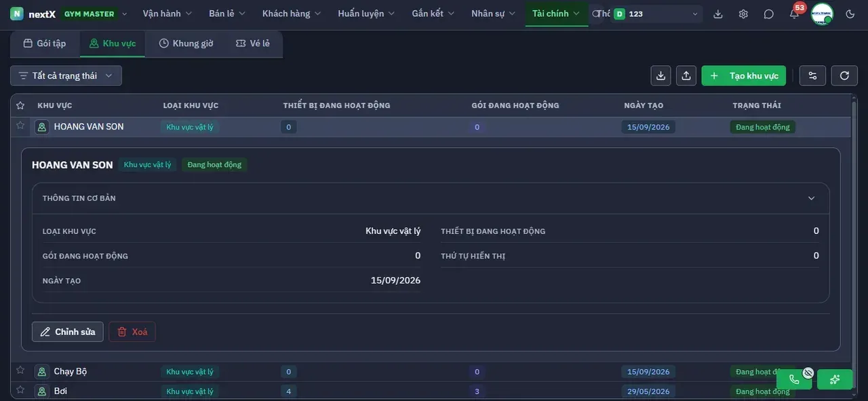Viewport: 868px width, 401px height.
Task: Select the Bơi area name
Action: [60, 391]
